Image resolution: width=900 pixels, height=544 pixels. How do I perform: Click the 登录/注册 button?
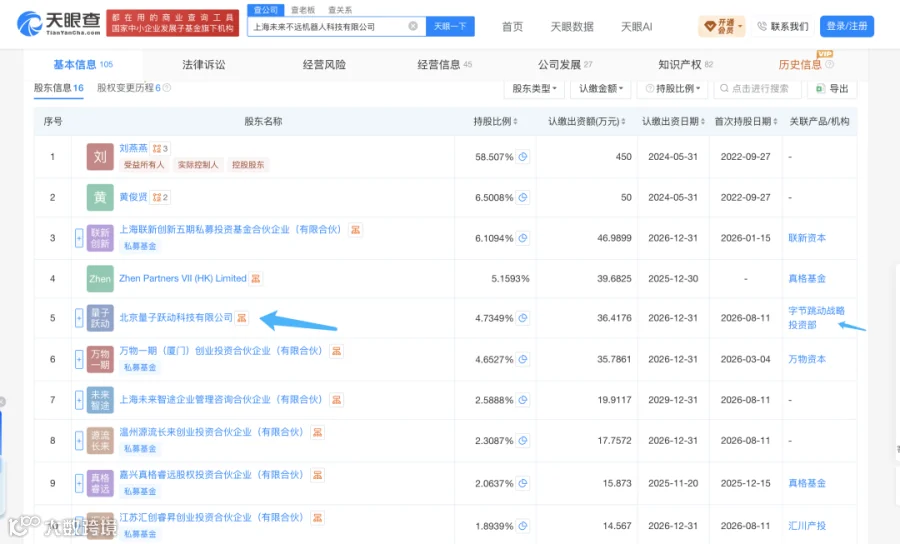click(x=847, y=26)
